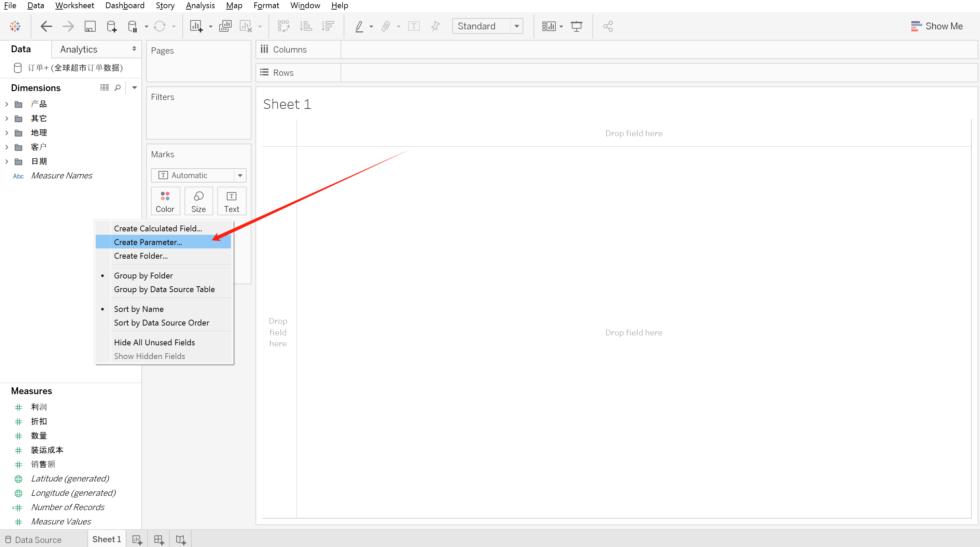Viewport: 980px width, 547px height.
Task: Click the New Data Source icon
Action: pos(111,26)
